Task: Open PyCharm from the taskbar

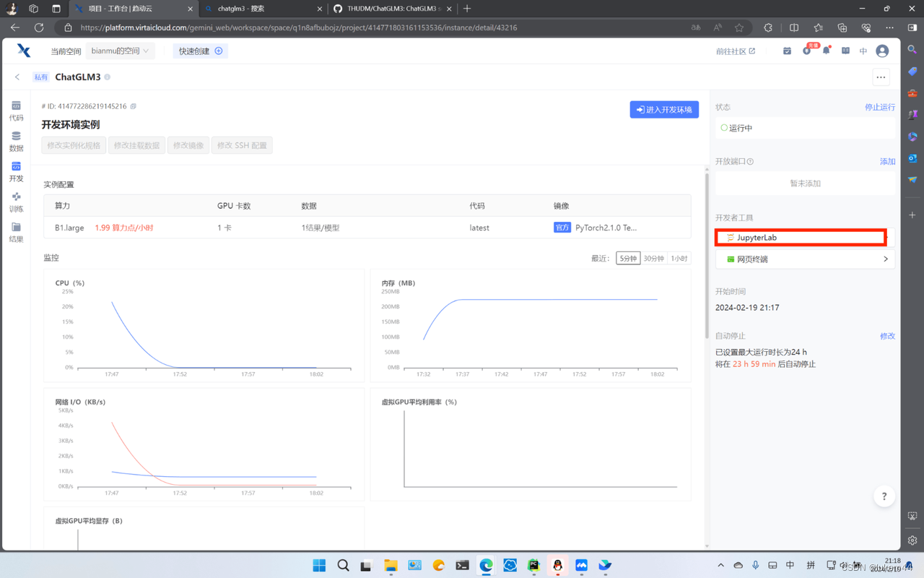Action: coord(533,565)
